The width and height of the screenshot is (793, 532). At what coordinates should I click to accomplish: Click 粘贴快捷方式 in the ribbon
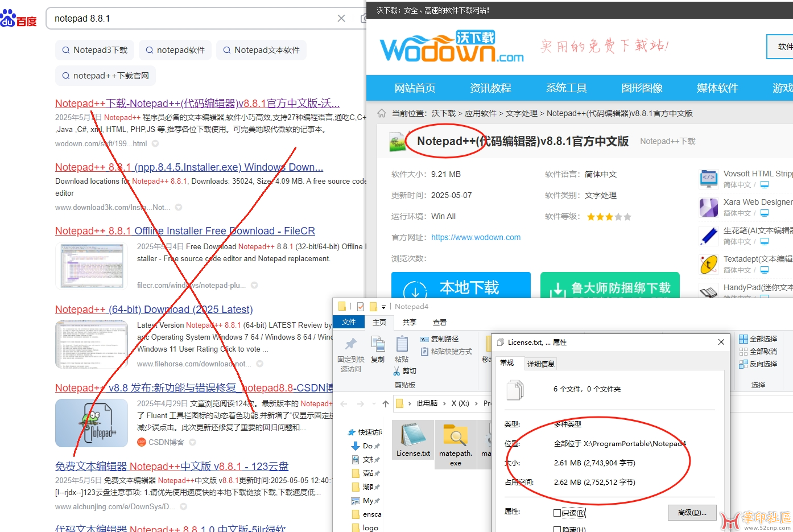pos(447,352)
